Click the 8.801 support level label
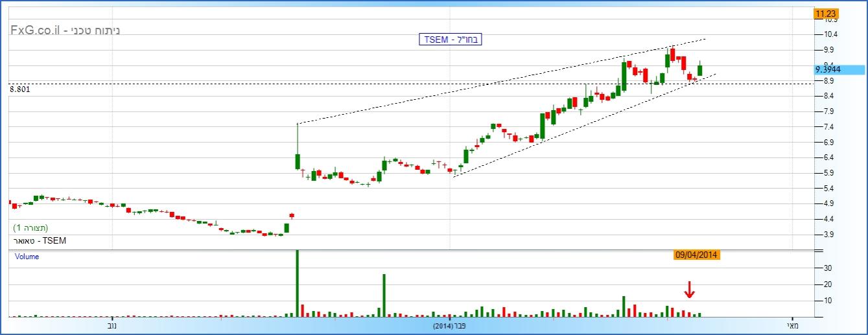 click(x=20, y=89)
